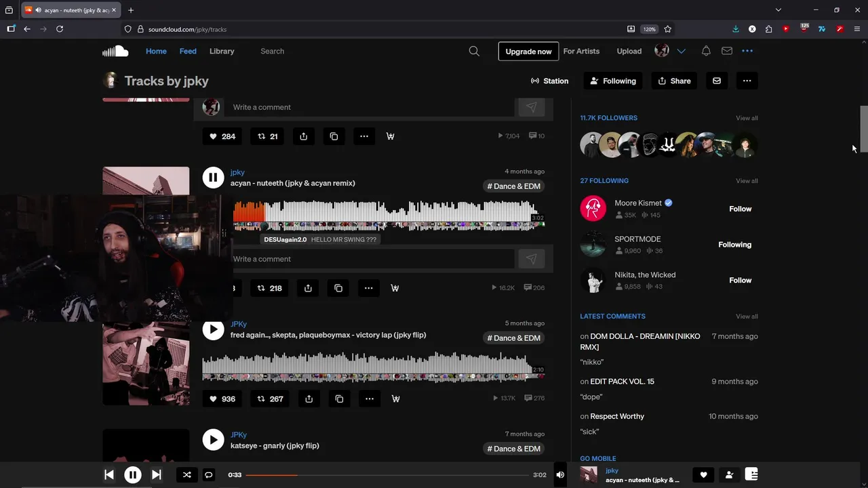Open the header three-dots settings menu
Screen dimensions: 868x488
coord(747,51)
